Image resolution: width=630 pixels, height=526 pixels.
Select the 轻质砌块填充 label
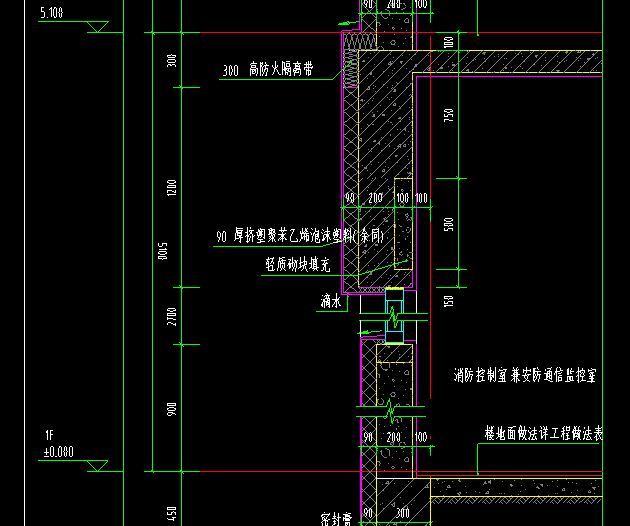coord(298,264)
